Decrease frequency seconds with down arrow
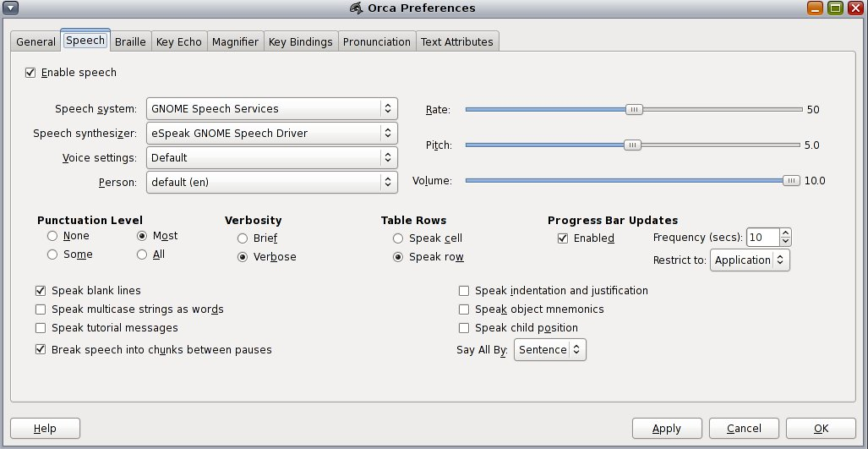Screen dimensions: 868x449 [785, 242]
